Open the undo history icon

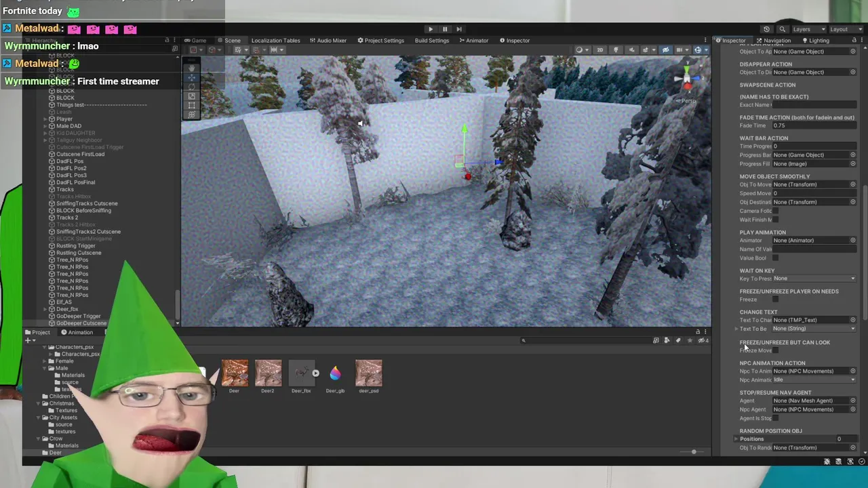click(x=766, y=29)
